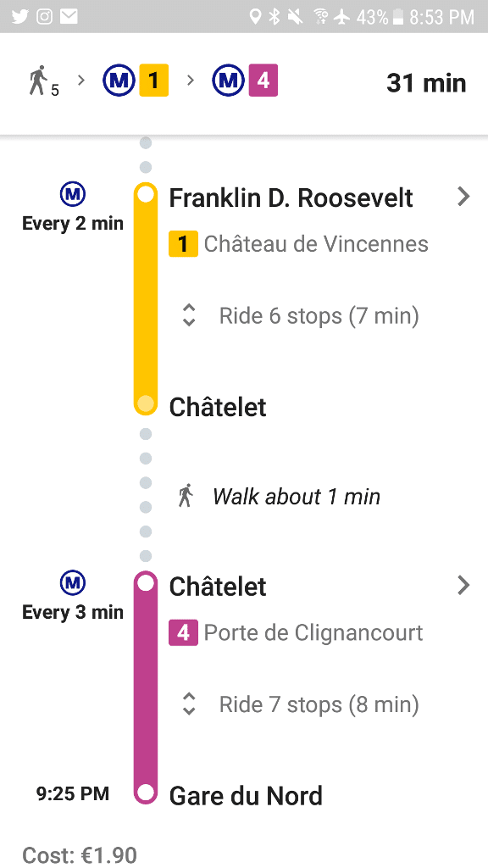Tap the Metro icon above Every 3 min

pyautogui.click(x=73, y=582)
